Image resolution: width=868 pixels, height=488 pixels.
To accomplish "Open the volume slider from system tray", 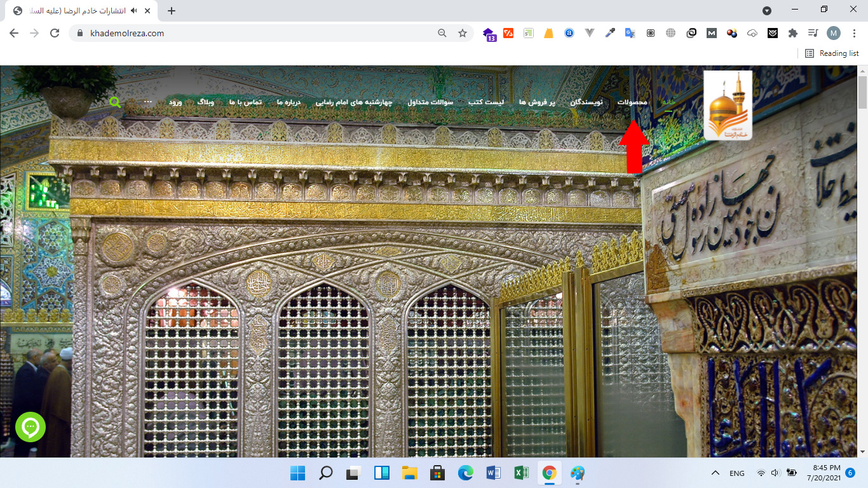I will click(x=775, y=473).
